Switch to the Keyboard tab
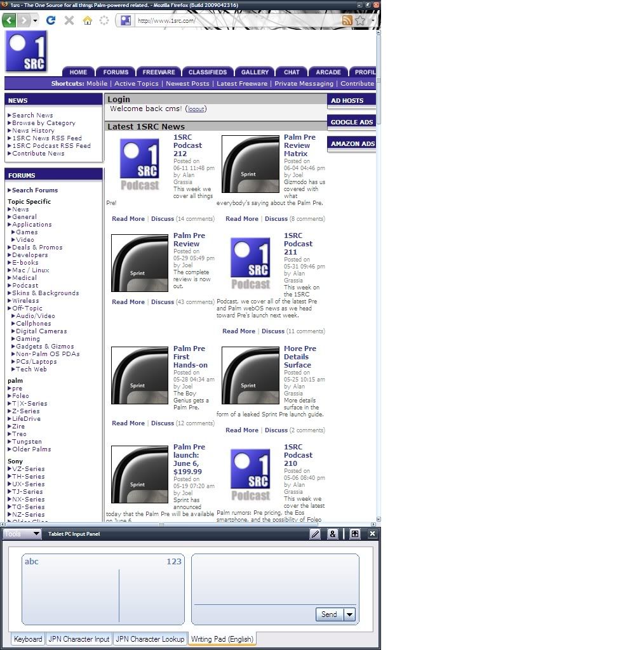The image size is (644, 650). tap(28, 639)
